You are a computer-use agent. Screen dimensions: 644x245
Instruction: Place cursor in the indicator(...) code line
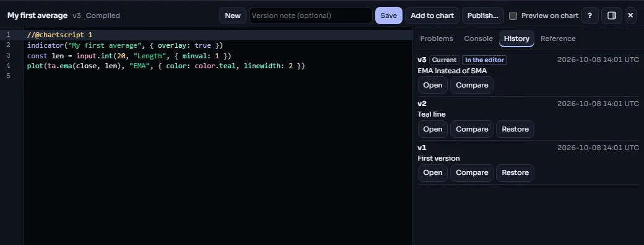125,45
